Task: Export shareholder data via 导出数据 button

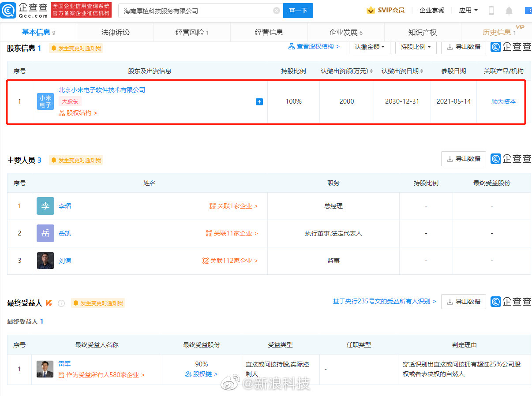Action: click(463, 47)
